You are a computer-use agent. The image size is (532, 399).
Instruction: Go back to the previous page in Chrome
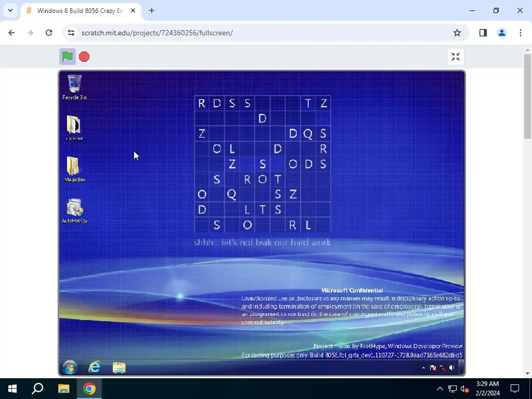coord(11,33)
